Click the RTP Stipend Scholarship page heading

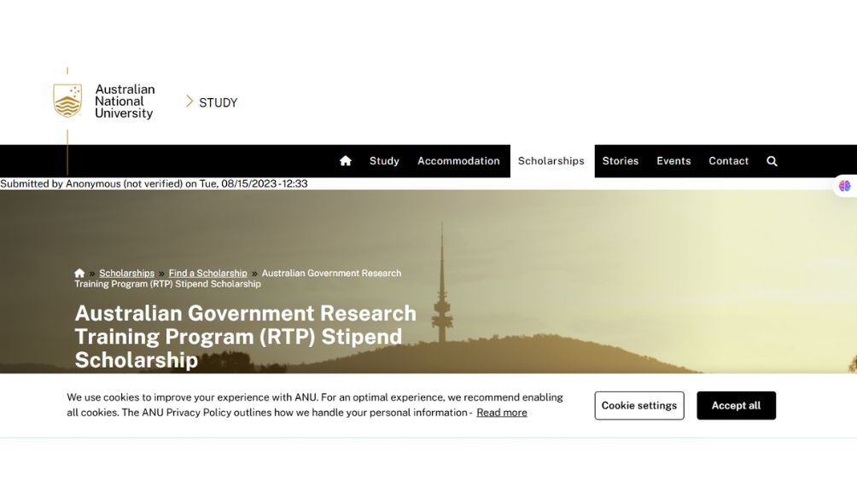(x=245, y=336)
